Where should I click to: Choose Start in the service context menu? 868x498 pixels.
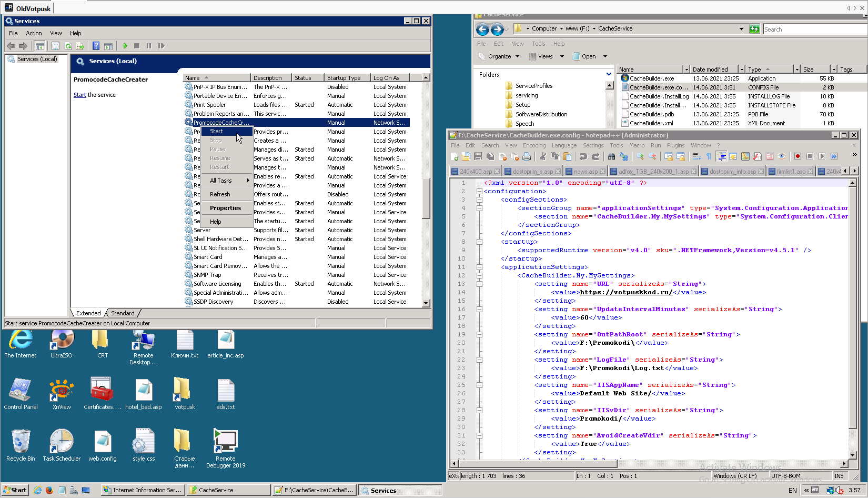(216, 131)
